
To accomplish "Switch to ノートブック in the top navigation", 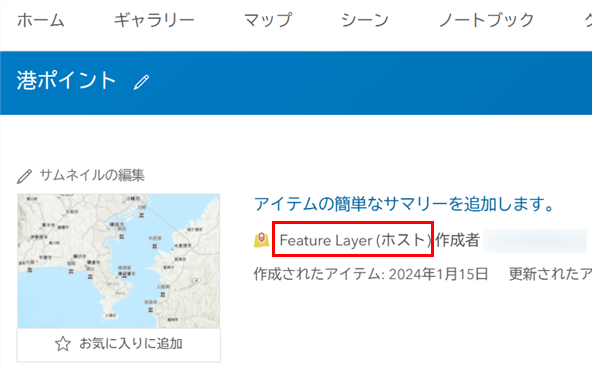I will pyautogui.click(x=486, y=20).
